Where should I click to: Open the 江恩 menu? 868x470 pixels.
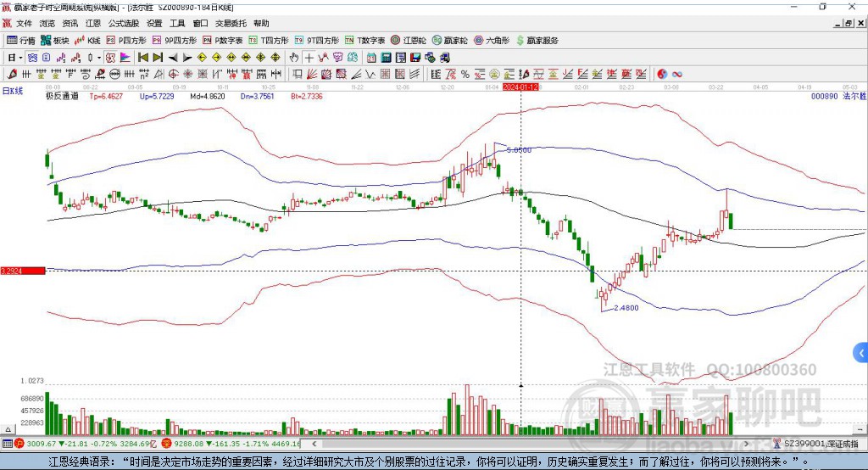tap(93, 23)
